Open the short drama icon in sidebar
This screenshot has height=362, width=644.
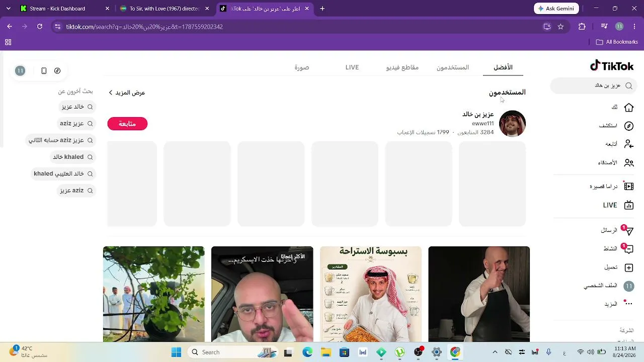click(x=628, y=187)
